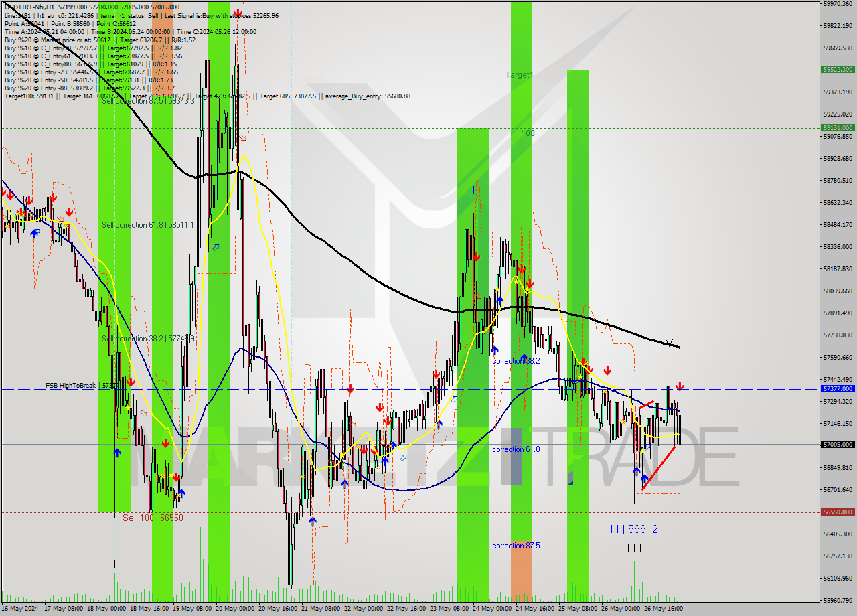Click the green 59131.000 price tag
Image resolution: width=857 pixels, height=616 pixels.
tap(838, 127)
